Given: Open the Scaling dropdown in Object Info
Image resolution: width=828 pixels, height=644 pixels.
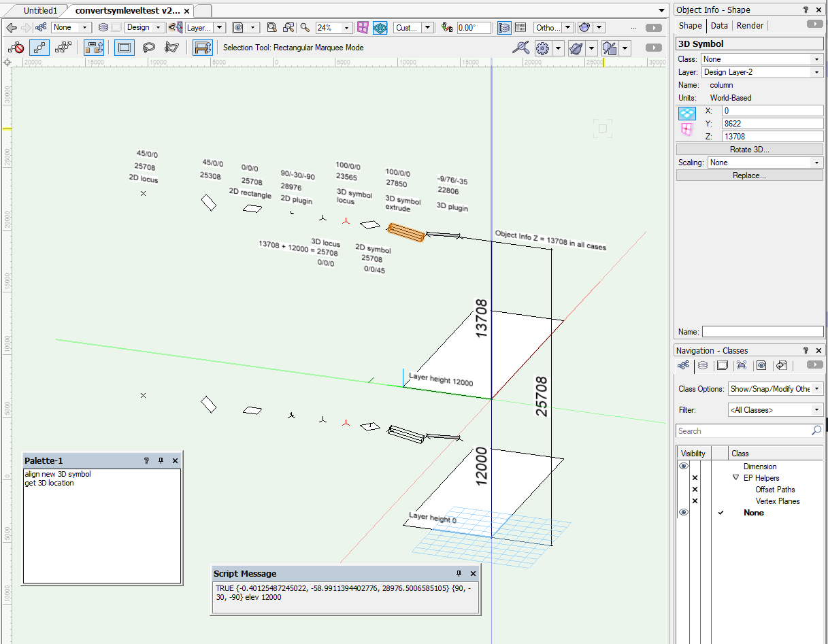Looking at the screenshot, I should [764, 163].
